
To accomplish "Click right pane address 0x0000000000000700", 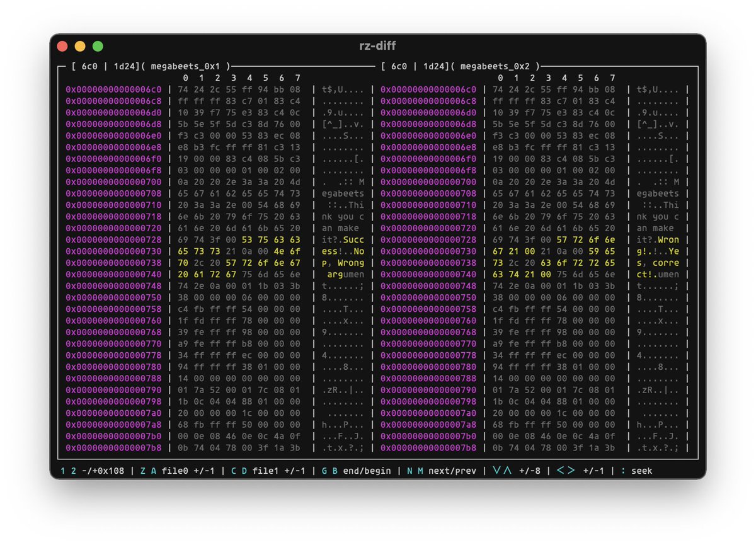I will click(x=428, y=182).
